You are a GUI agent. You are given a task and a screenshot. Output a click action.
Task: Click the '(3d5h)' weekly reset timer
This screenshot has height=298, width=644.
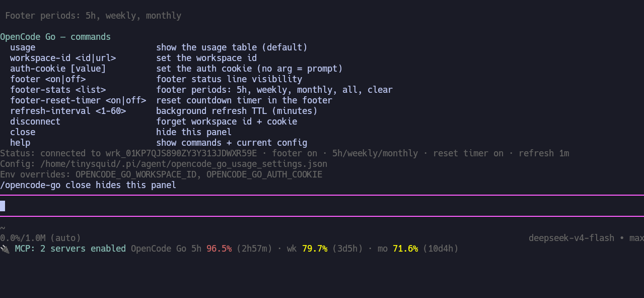(347, 249)
